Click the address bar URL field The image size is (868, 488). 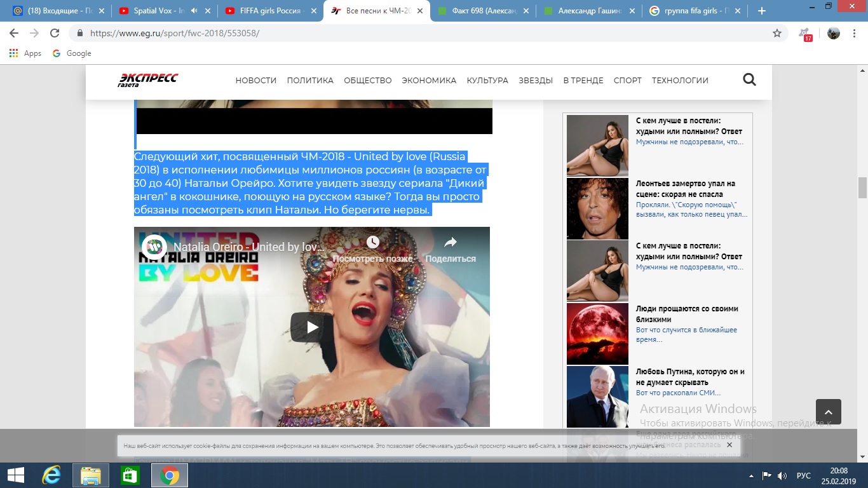(419, 33)
